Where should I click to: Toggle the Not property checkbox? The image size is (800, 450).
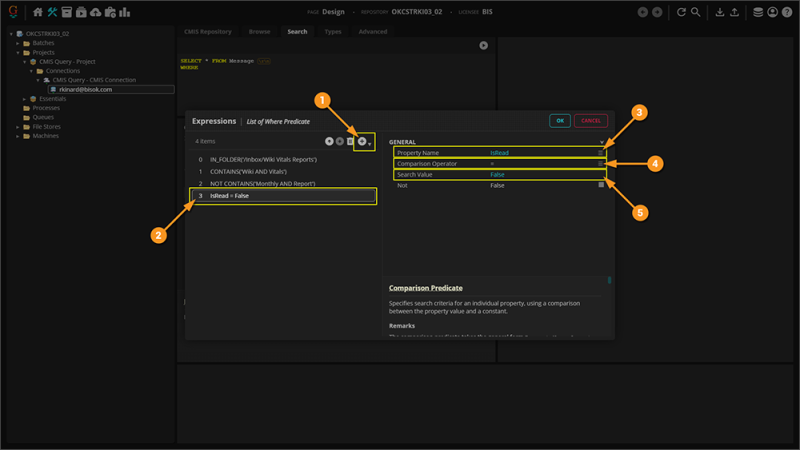coord(601,185)
